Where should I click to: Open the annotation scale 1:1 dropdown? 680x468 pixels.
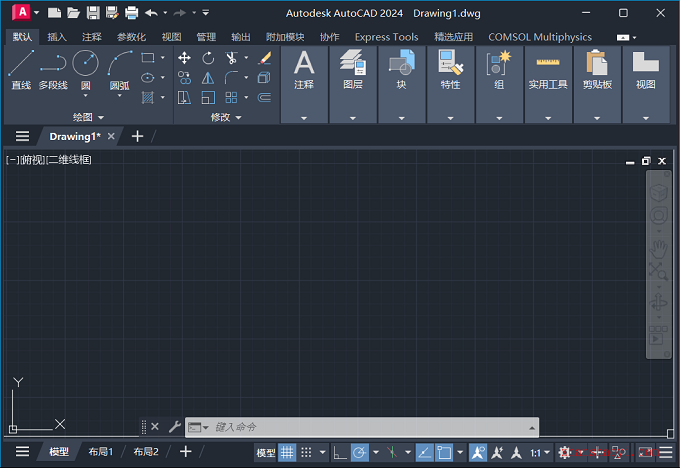540,452
